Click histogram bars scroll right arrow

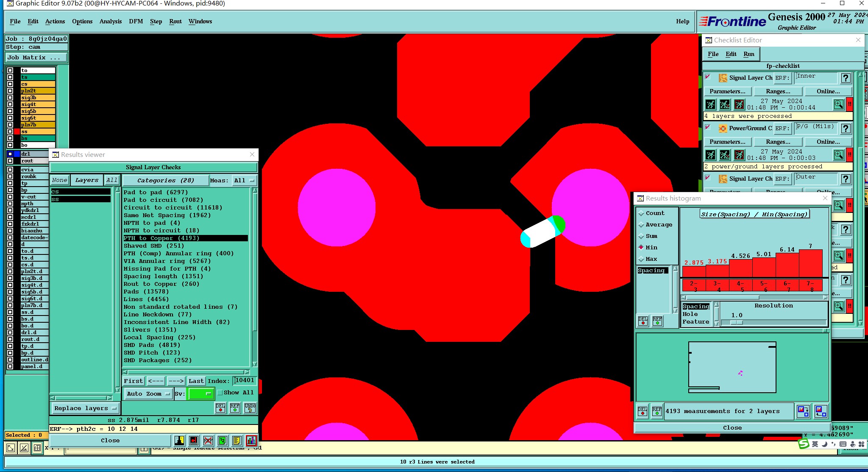825,297
